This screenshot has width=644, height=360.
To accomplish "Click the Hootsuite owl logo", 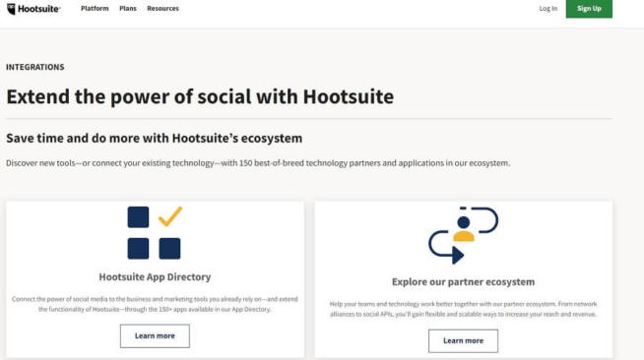I will tap(11, 9).
